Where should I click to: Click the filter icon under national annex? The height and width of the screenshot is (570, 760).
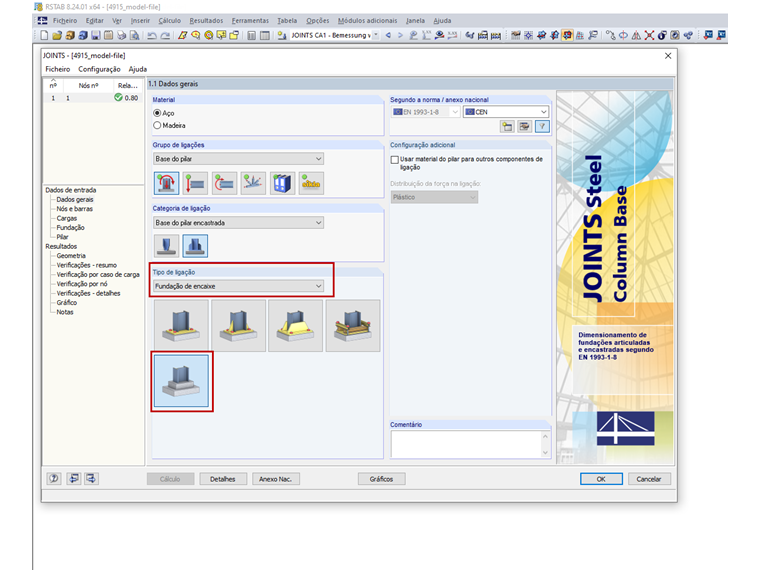542,127
